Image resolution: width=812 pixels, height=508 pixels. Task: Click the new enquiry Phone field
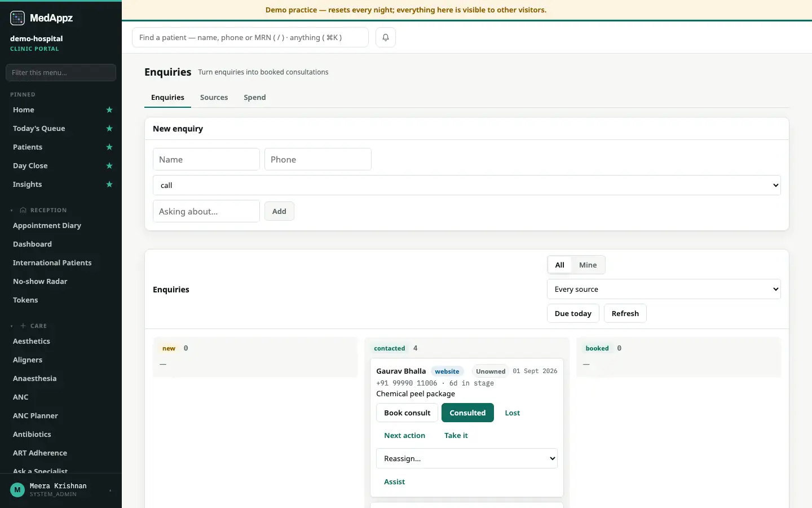[318, 159]
